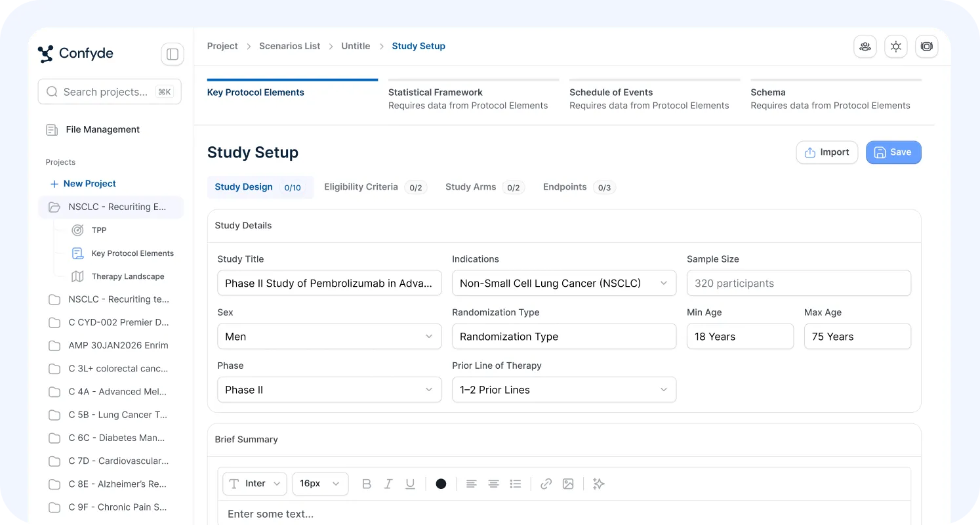The width and height of the screenshot is (980, 525).
Task: Toggle bold formatting
Action: pos(367,484)
